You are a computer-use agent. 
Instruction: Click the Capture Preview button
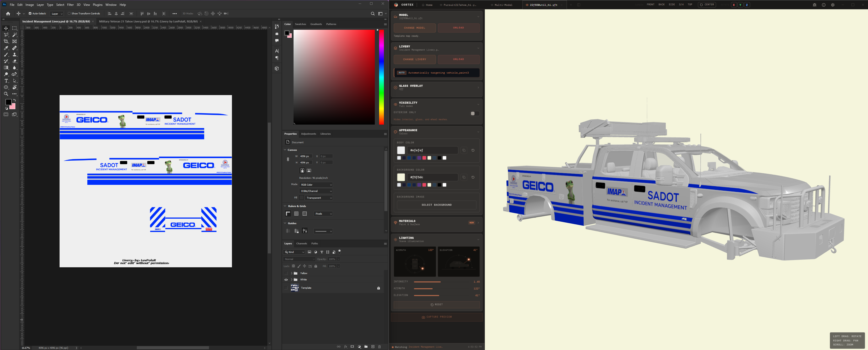436,317
